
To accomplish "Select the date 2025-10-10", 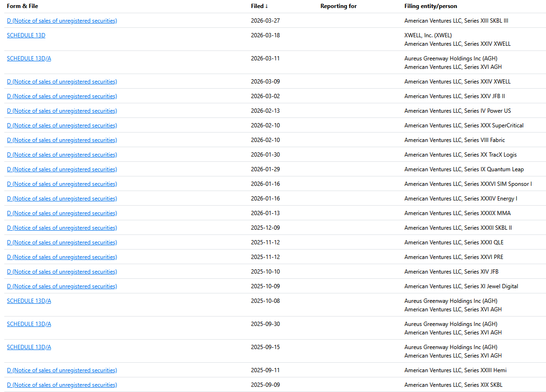I will 265,272.
